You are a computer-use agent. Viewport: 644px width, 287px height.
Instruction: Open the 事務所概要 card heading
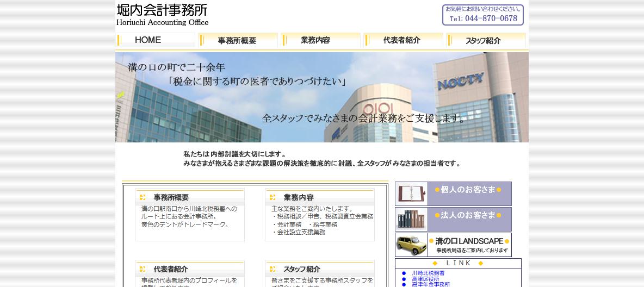point(171,197)
